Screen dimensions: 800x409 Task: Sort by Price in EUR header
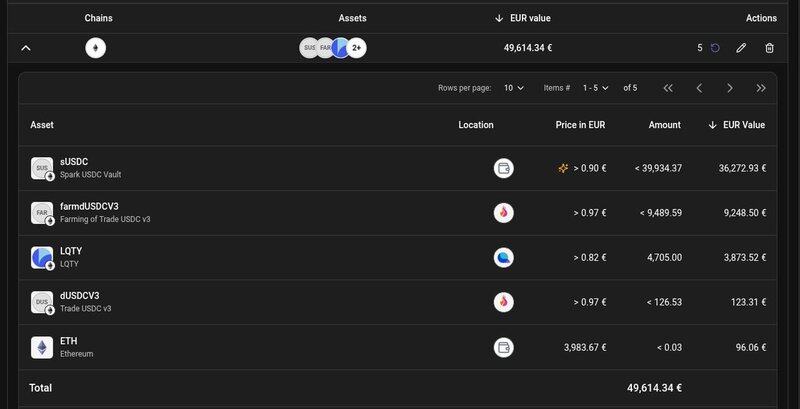point(580,125)
